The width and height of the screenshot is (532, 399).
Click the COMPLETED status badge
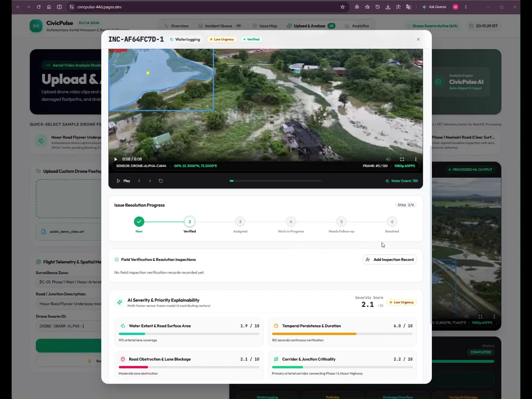coord(481,352)
